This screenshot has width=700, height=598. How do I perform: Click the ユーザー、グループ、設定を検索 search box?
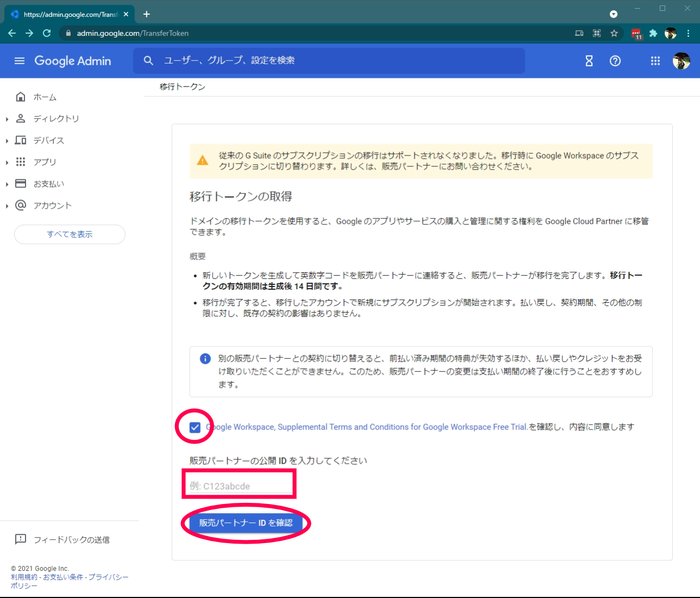point(329,60)
